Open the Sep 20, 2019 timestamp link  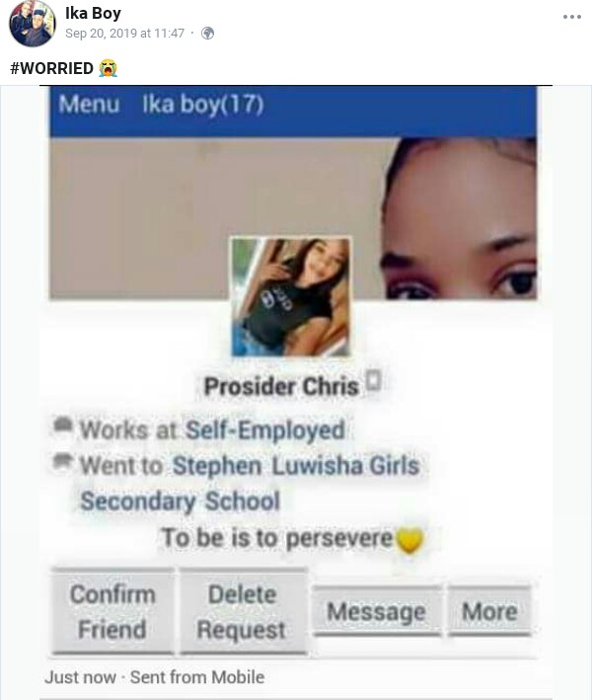(125, 34)
